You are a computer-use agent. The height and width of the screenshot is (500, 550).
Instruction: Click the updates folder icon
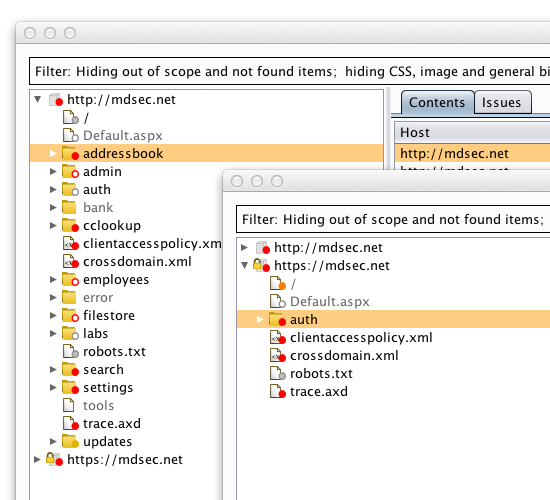[70, 441]
